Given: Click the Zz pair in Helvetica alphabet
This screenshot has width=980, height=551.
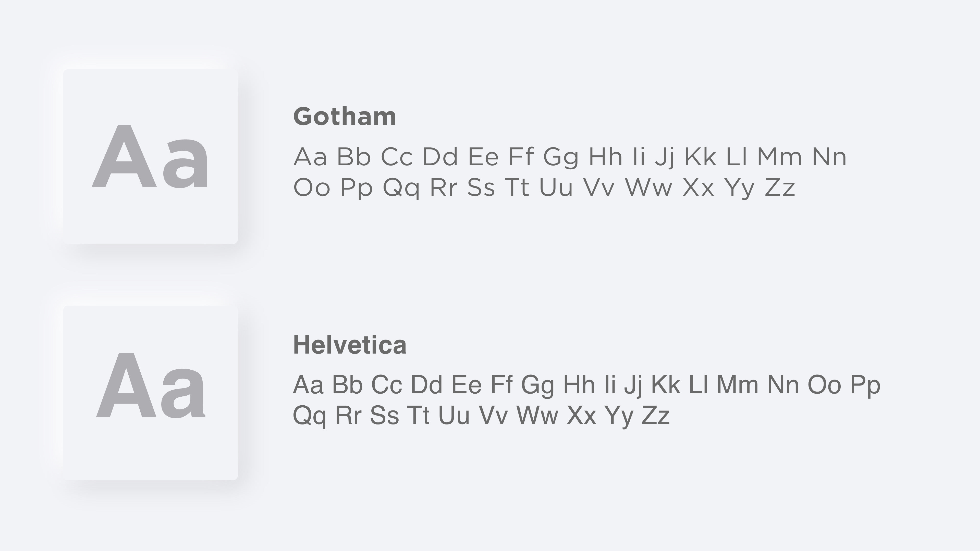Looking at the screenshot, I should [x=655, y=415].
